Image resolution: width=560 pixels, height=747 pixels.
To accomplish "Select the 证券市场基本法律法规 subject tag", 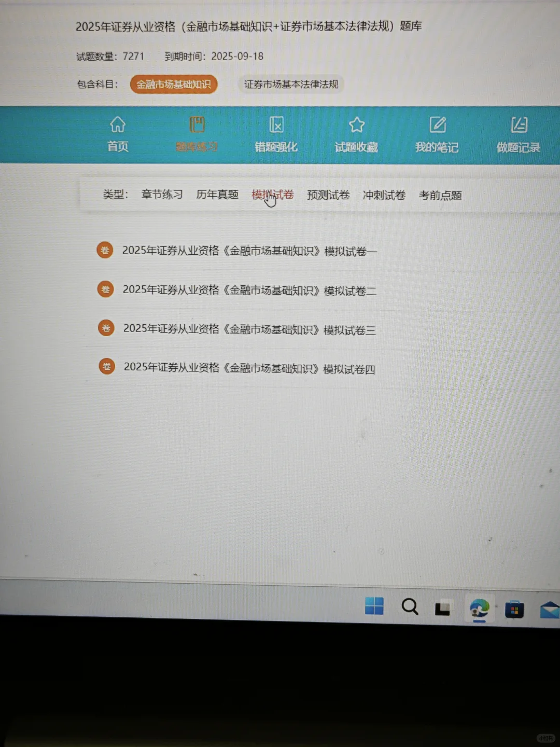I will point(290,84).
